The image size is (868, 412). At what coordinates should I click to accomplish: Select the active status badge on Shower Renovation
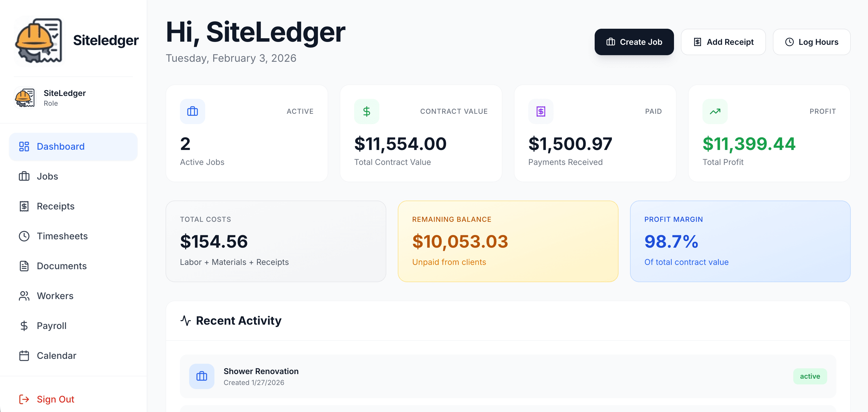(811, 376)
